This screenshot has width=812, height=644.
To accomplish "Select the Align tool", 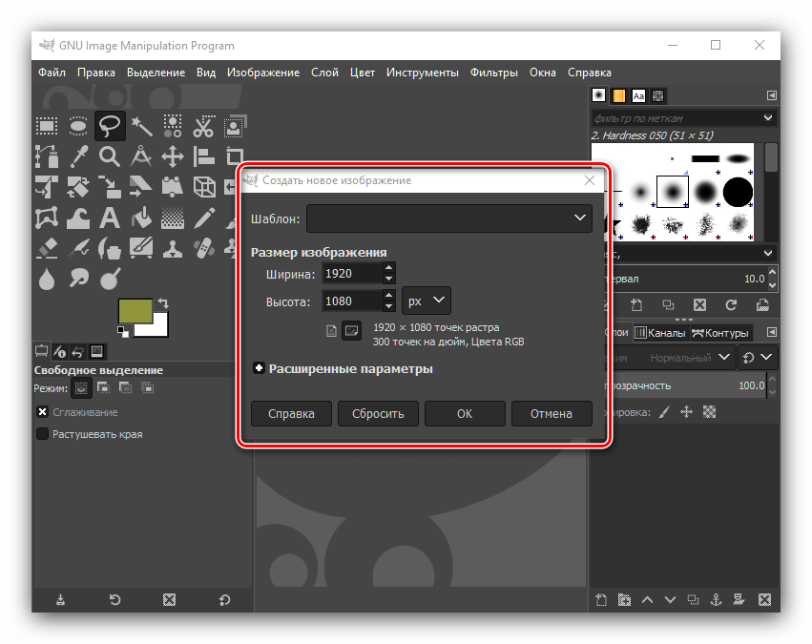I will (x=203, y=156).
